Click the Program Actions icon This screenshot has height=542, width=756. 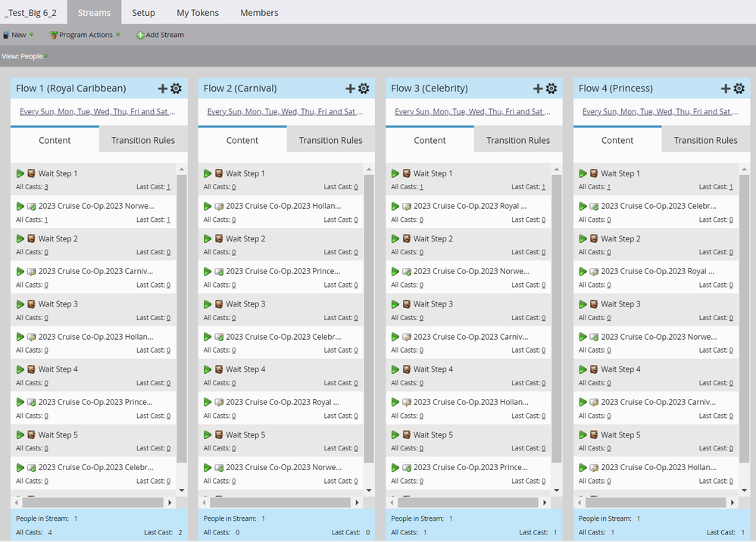(54, 35)
